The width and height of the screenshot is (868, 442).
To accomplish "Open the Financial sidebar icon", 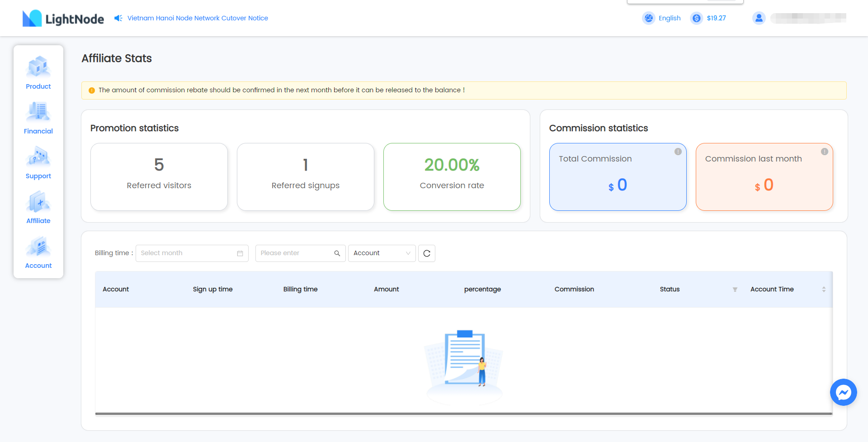I will coord(38,111).
